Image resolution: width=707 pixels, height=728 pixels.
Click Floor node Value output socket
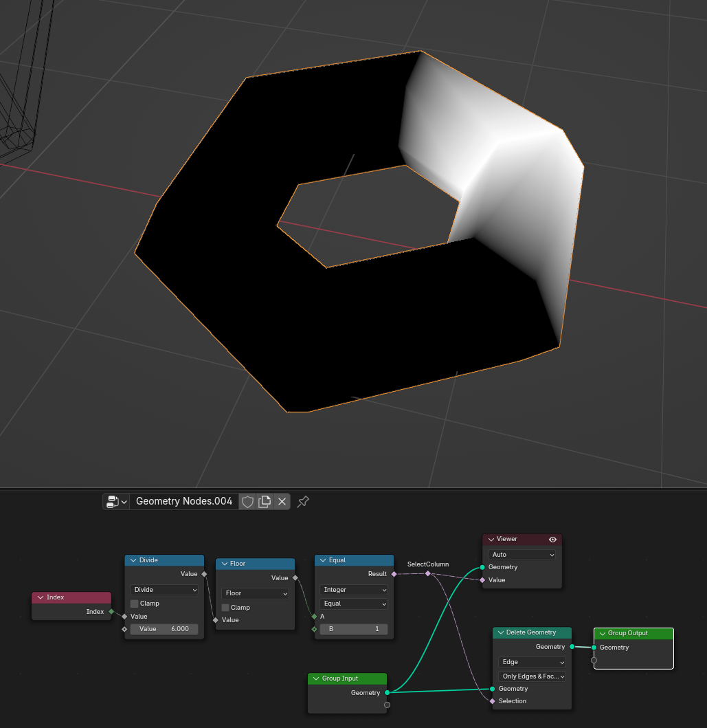click(295, 578)
